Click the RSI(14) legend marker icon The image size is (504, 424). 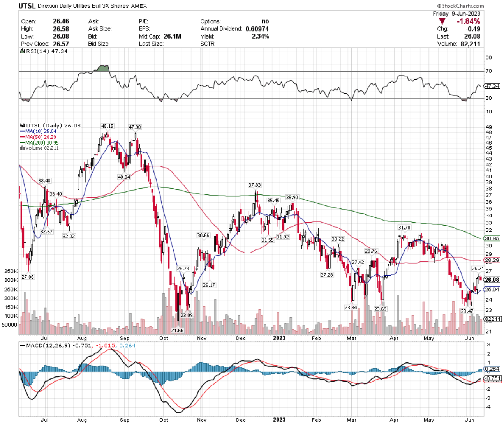pos(22,51)
